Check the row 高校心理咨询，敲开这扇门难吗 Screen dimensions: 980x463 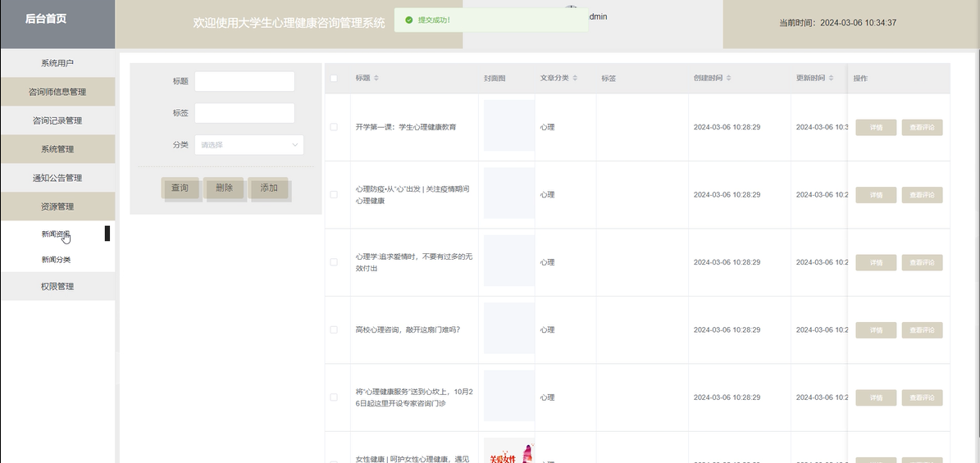coord(334,329)
